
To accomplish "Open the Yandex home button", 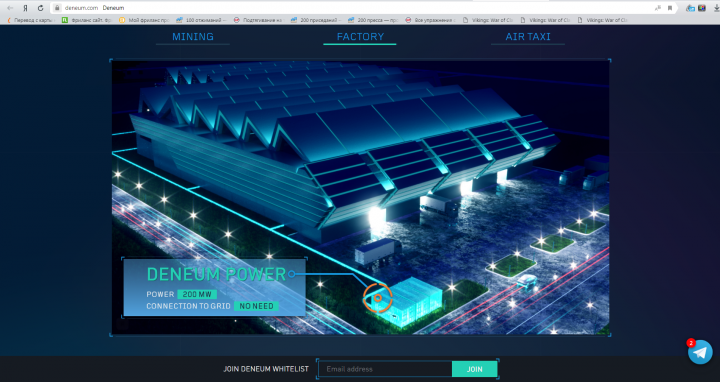I will [x=25, y=8].
